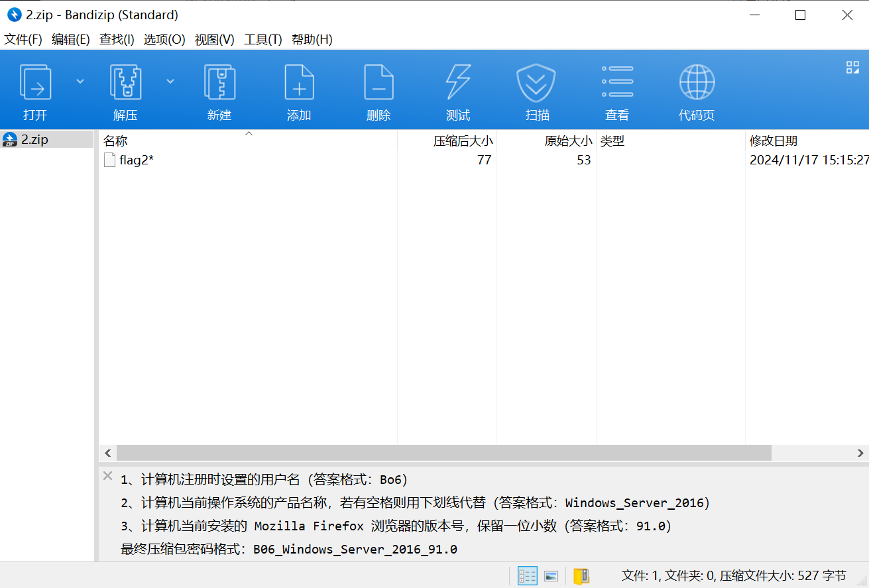Close the archive comment panel with X
Image resolution: width=869 pixels, height=588 pixels.
tap(107, 476)
